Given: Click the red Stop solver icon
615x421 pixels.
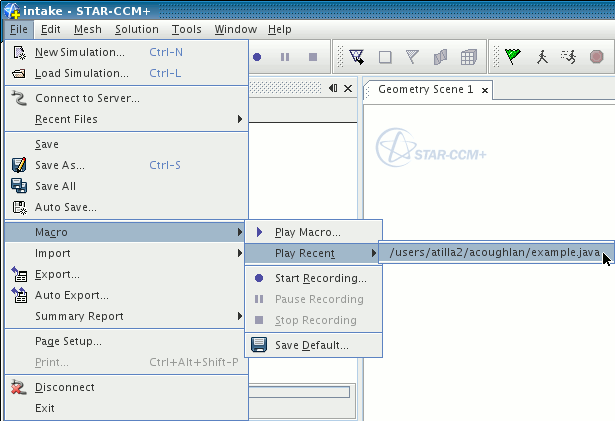Looking at the screenshot, I should [x=597, y=57].
